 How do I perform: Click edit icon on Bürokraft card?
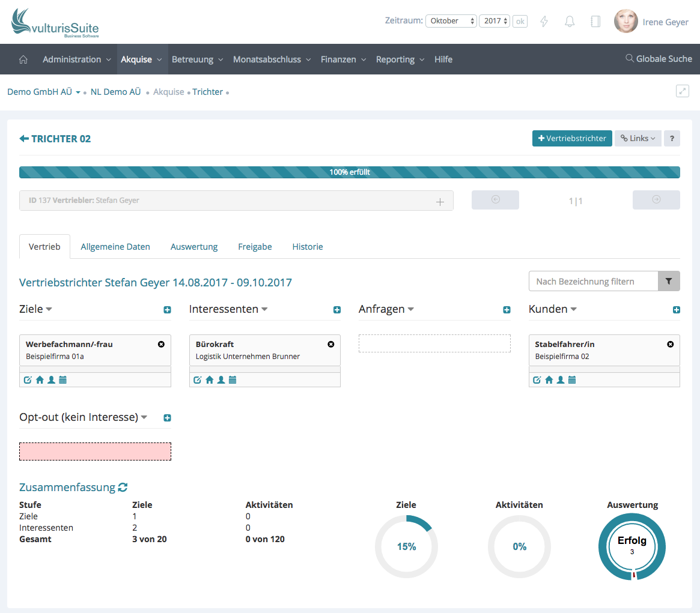coord(197,380)
